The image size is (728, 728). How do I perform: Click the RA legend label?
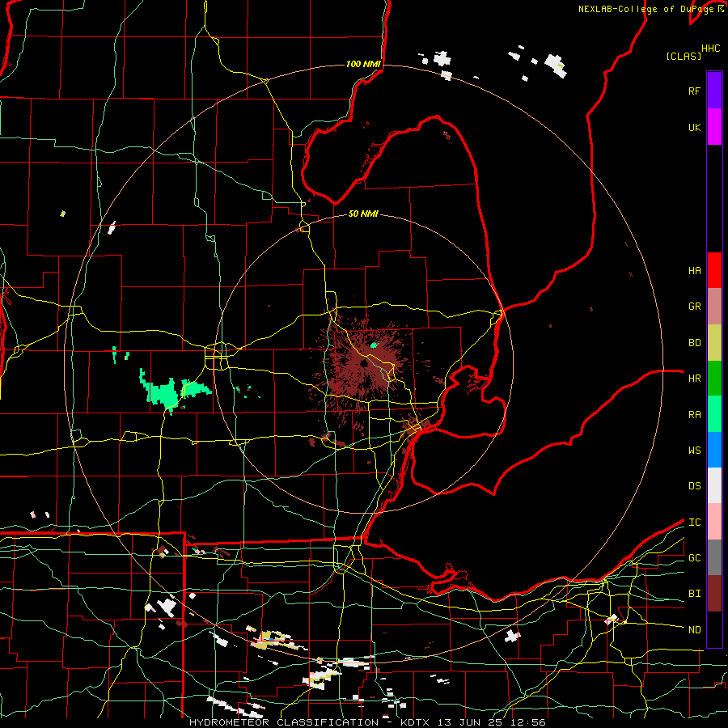coord(694,414)
